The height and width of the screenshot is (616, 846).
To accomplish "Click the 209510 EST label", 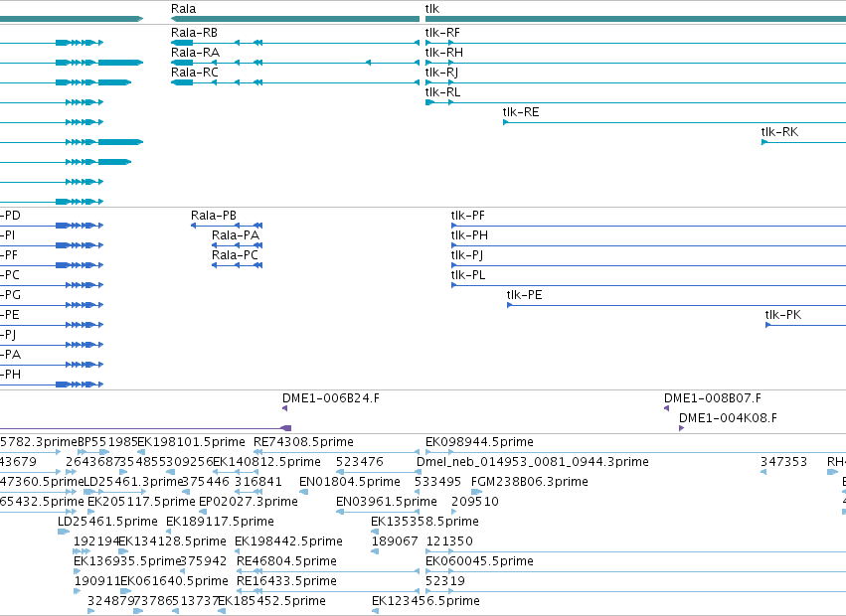I will click(475, 502).
